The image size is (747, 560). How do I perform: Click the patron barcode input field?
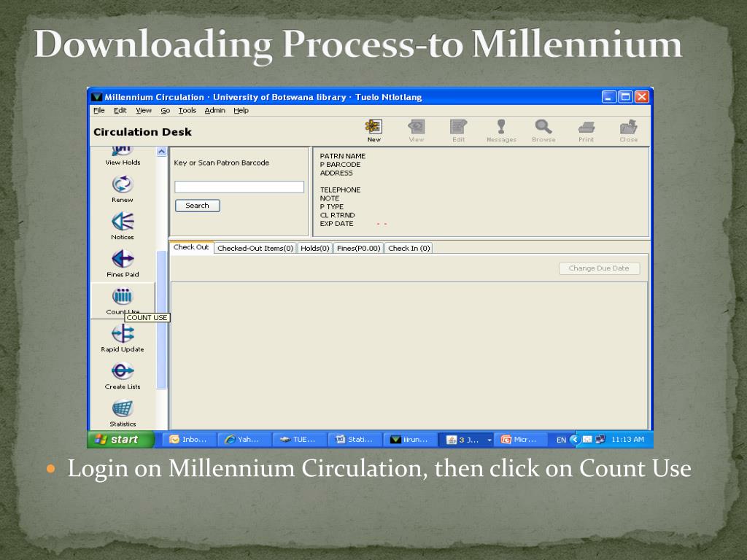239,187
